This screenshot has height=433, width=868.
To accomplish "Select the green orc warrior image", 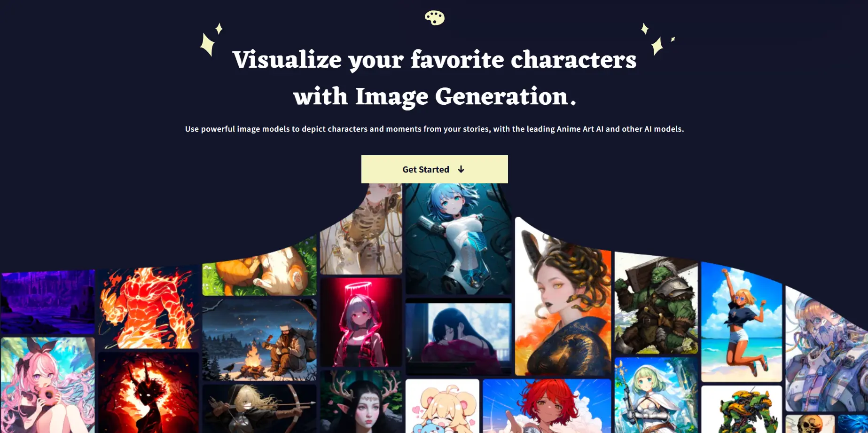I will [656, 303].
